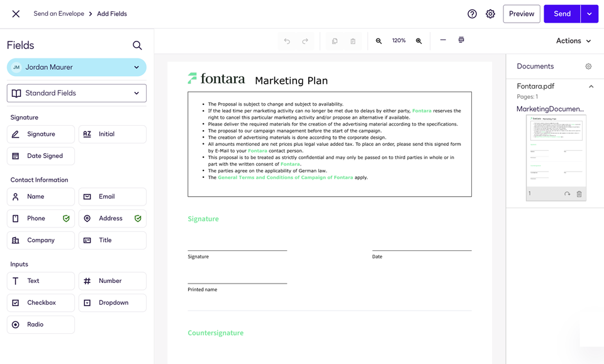This screenshot has width=604, height=364.
Task: Add an Email field to the document
Action: point(112,196)
